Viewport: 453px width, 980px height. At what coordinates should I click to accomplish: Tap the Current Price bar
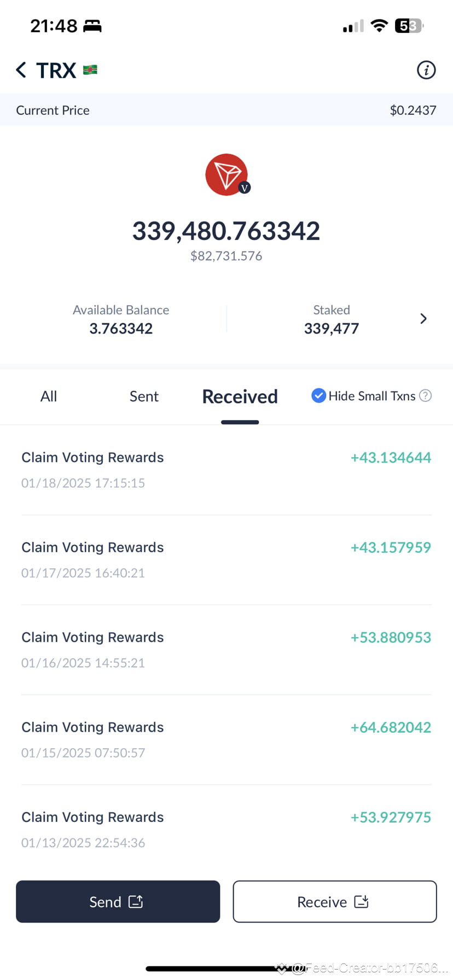pos(226,110)
